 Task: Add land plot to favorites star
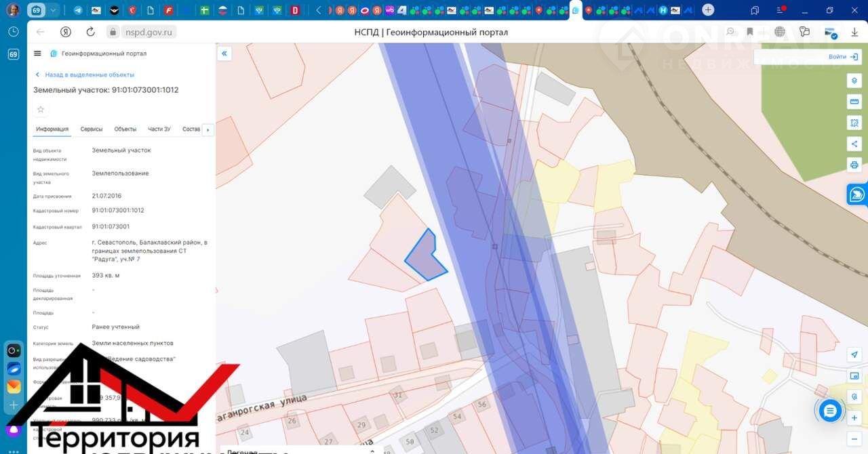click(41, 110)
